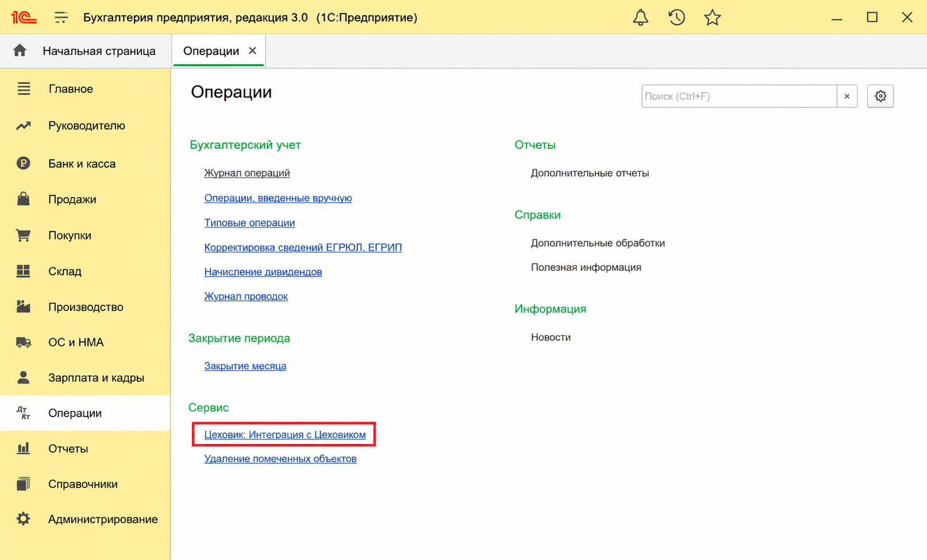Open Журнал операций link
Screen dimensions: 927x560
coord(247,173)
